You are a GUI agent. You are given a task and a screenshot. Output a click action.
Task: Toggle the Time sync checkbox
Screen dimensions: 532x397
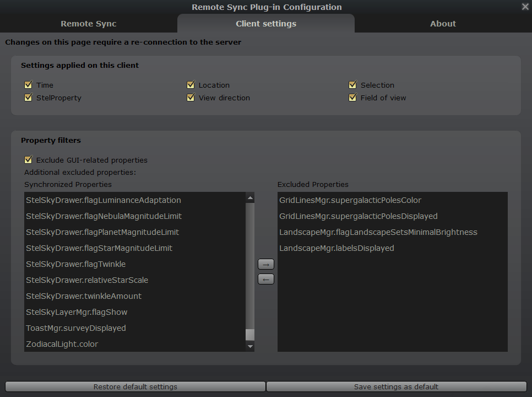(x=29, y=85)
